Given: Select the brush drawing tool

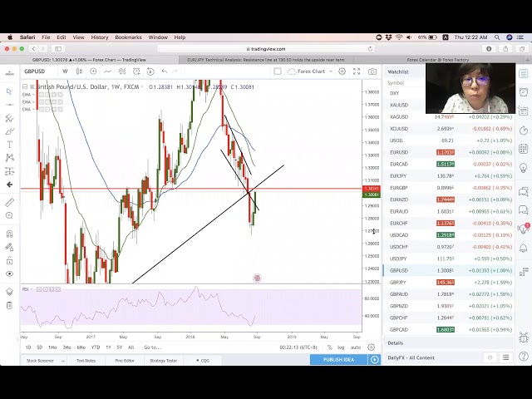Looking at the screenshot, I should point(9,131).
